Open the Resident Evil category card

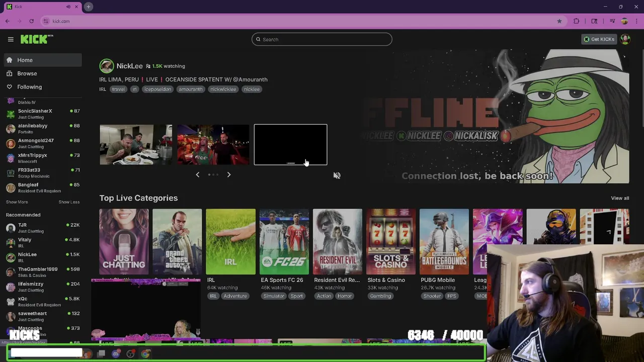pos(338,242)
